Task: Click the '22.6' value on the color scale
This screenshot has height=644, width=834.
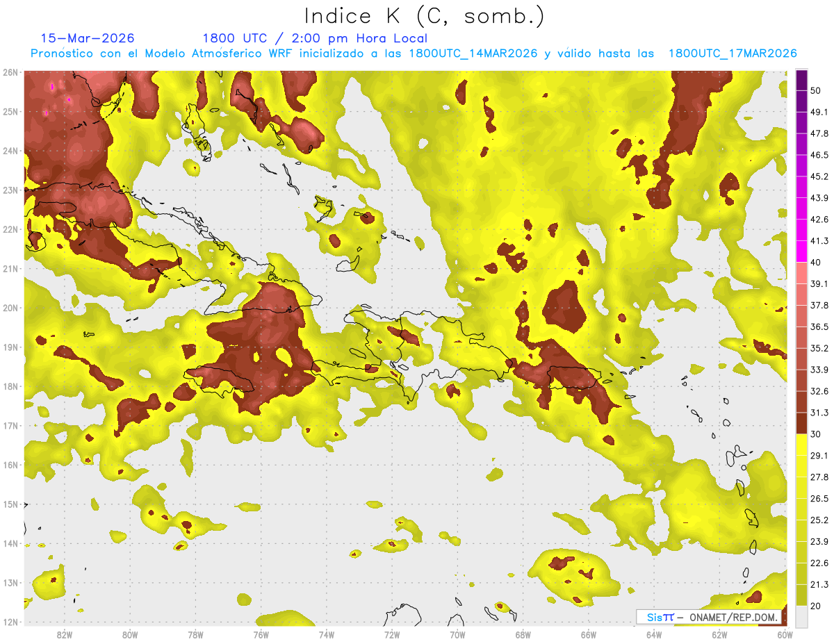Action: click(x=820, y=563)
